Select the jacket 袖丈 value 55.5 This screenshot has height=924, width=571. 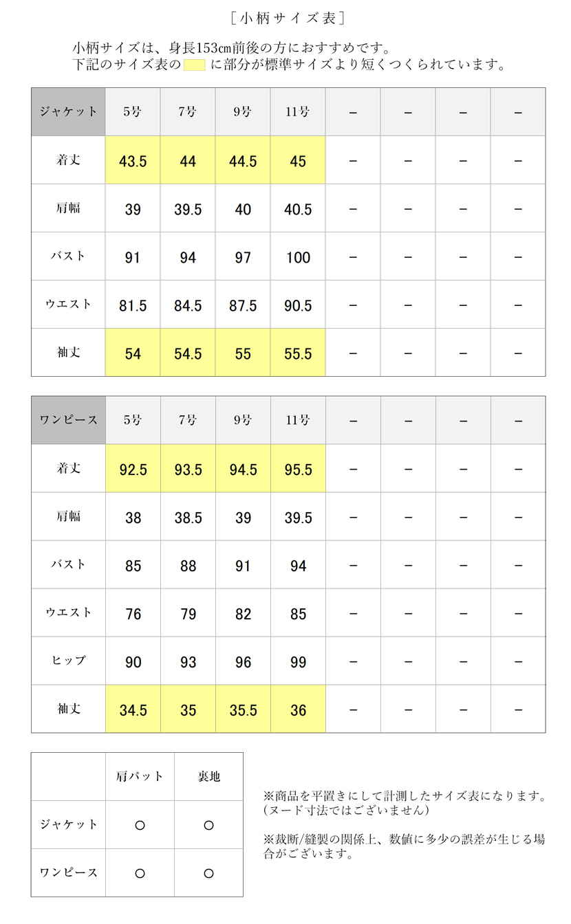[x=298, y=353]
